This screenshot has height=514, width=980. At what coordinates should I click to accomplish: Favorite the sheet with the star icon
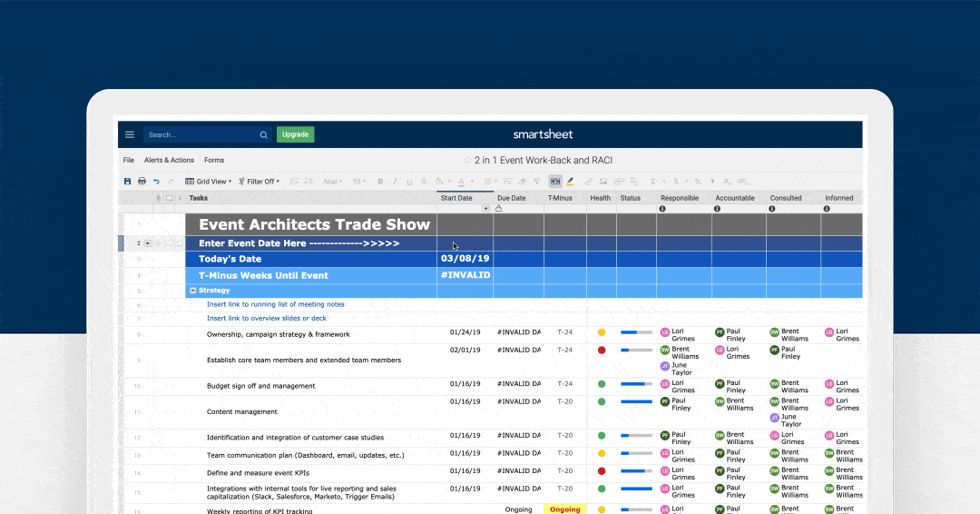pyautogui.click(x=467, y=160)
